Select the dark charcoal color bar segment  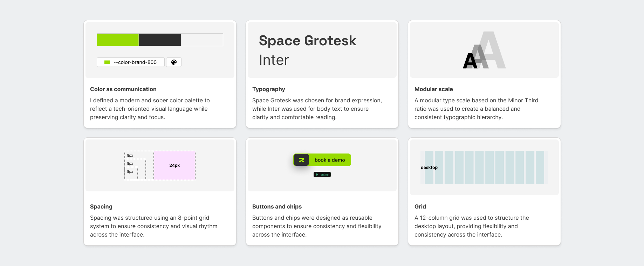click(160, 40)
